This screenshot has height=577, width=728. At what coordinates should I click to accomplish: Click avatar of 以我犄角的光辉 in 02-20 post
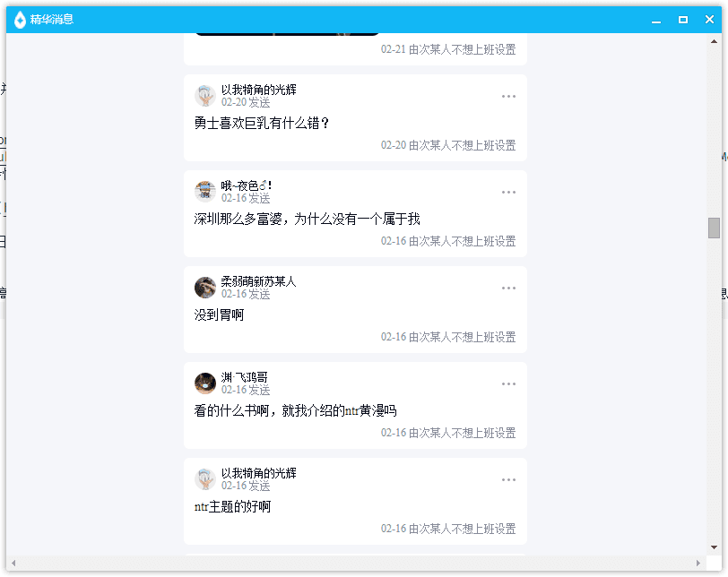coord(204,96)
